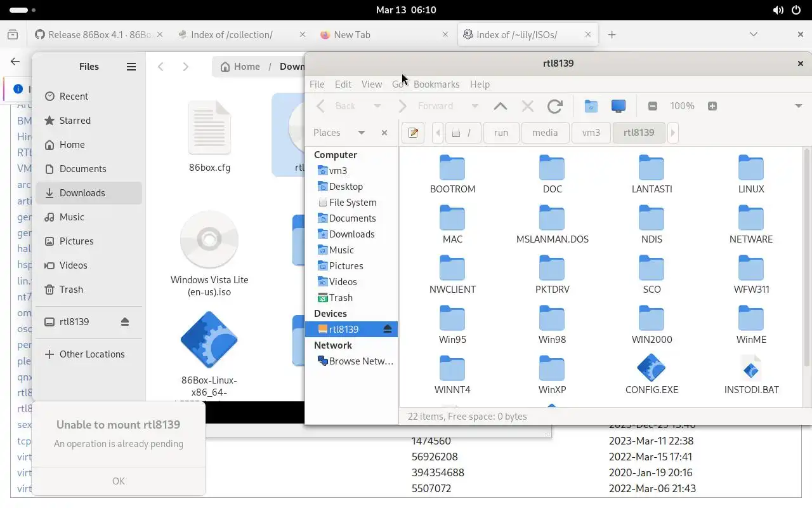Click the media path segment button
The image size is (812, 508).
click(545, 133)
